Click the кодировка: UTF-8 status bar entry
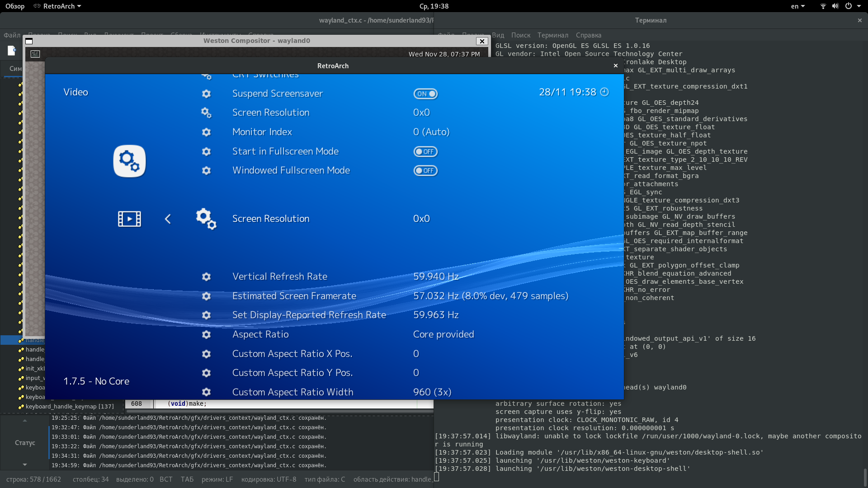 269,479
